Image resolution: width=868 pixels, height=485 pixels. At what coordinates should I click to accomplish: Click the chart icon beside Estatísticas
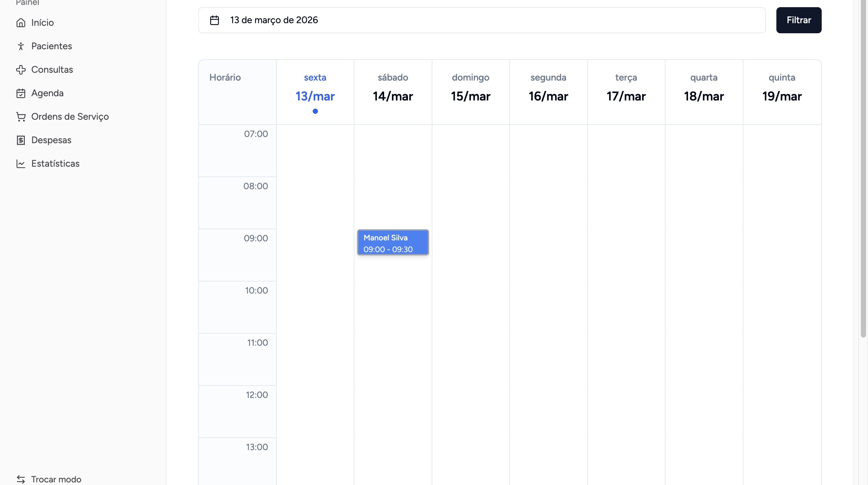click(x=21, y=164)
